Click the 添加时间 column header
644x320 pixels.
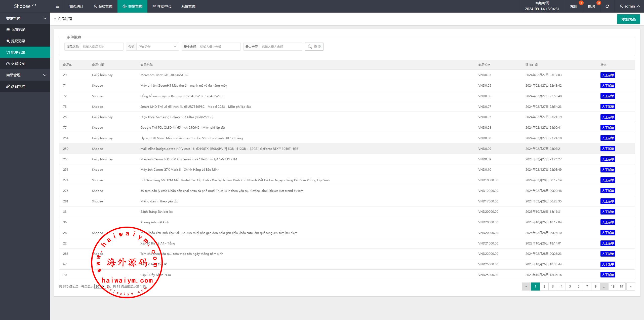pyautogui.click(x=531, y=65)
